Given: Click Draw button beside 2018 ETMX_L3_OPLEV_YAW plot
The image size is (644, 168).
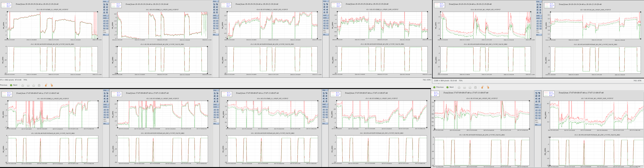Looking at the screenshot, I should pyautogui.click(x=106, y=1).
